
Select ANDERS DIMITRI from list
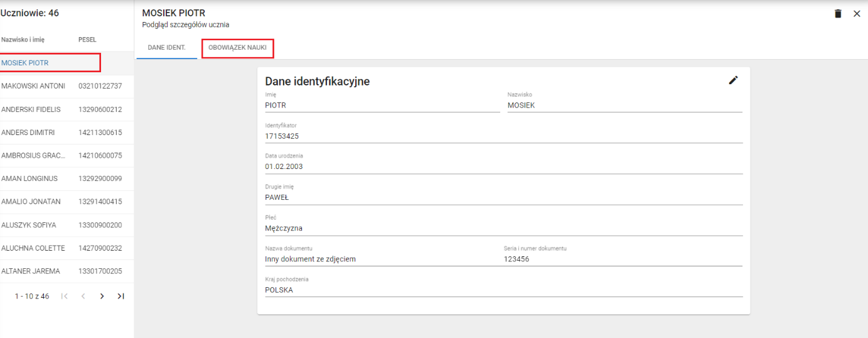click(x=28, y=133)
